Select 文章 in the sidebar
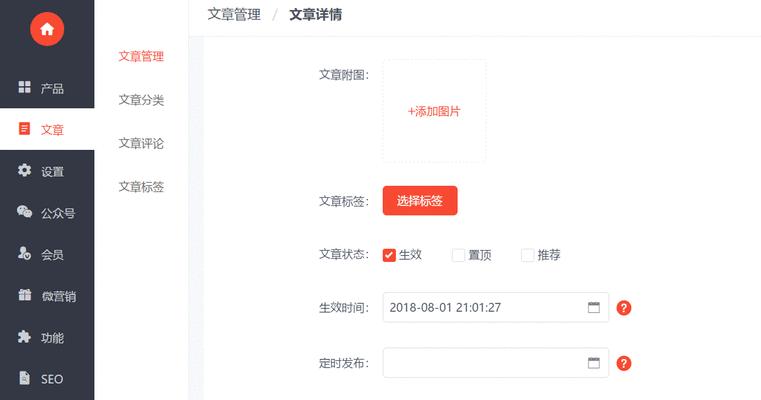 point(47,129)
